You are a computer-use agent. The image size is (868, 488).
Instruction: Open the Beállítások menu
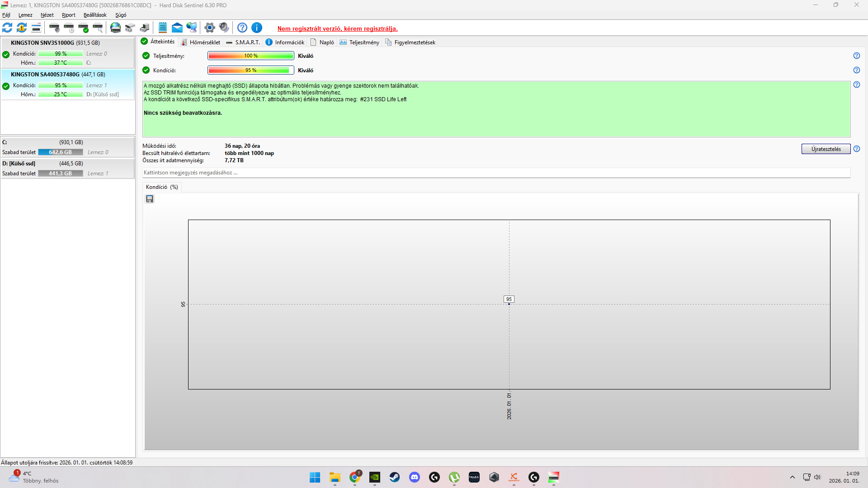point(95,15)
